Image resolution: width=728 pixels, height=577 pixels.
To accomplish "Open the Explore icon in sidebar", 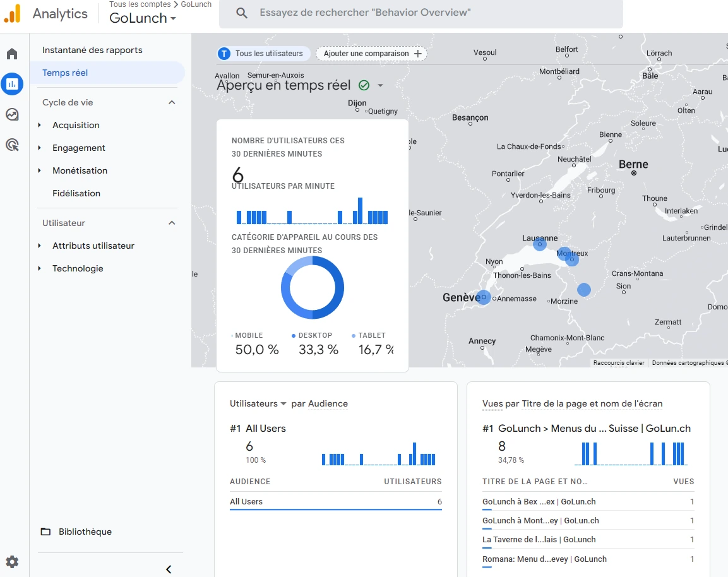I will click(12, 114).
